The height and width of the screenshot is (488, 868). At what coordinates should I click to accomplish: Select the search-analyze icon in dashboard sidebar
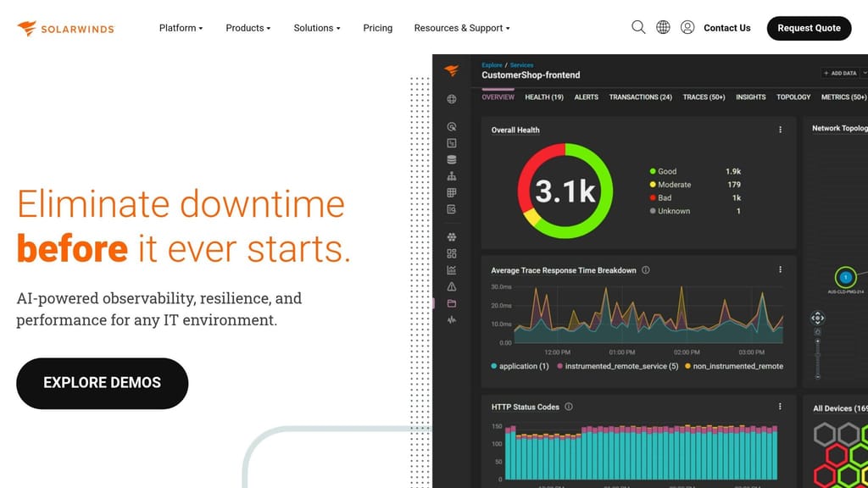coord(452,127)
